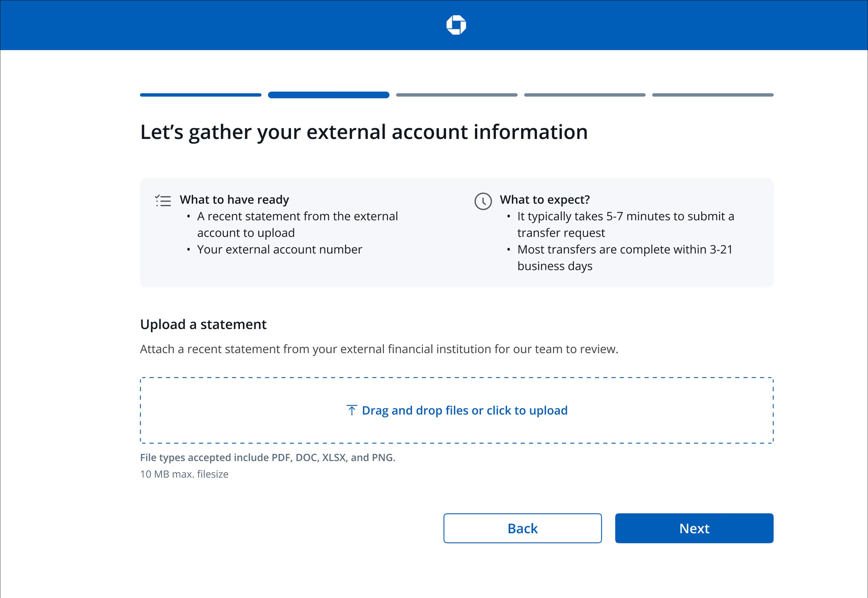Select the second highlighted progress step bar
The width and height of the screenshot is (868, 598).
(x=328, y=95)
